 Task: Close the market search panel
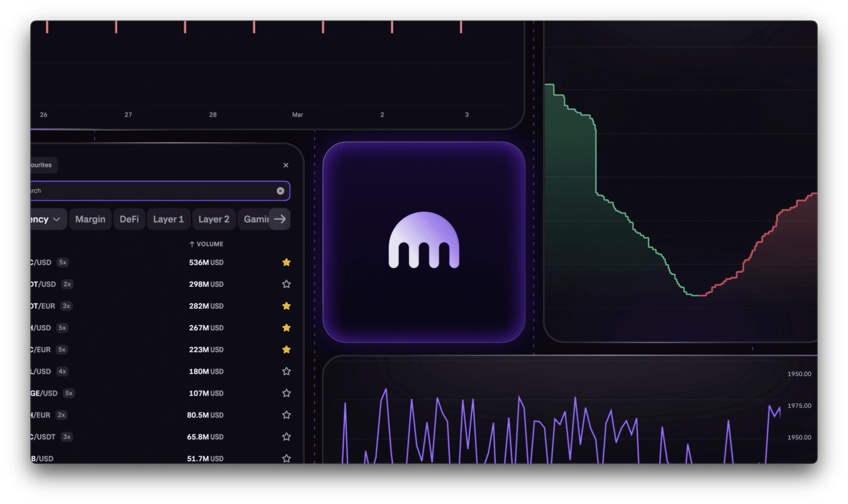click(x=286, y=165)
